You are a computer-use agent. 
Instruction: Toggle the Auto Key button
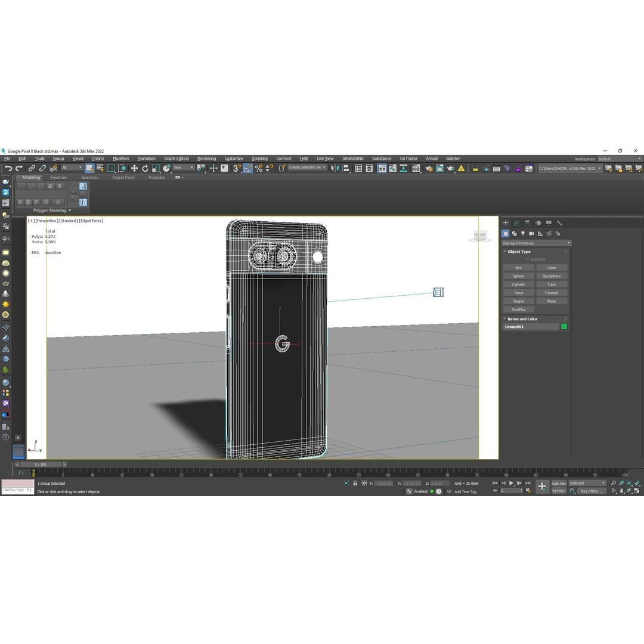[x=559, y=483]
